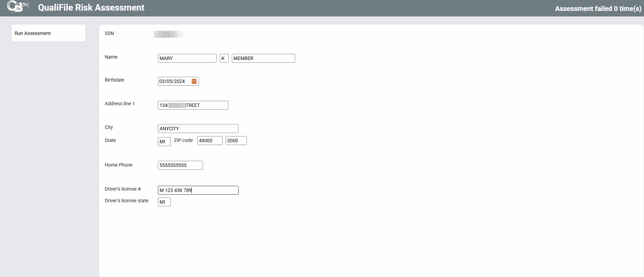Click the Home Phone number field
This screenshot has height=277, width=644.
[x=180, y=165]
